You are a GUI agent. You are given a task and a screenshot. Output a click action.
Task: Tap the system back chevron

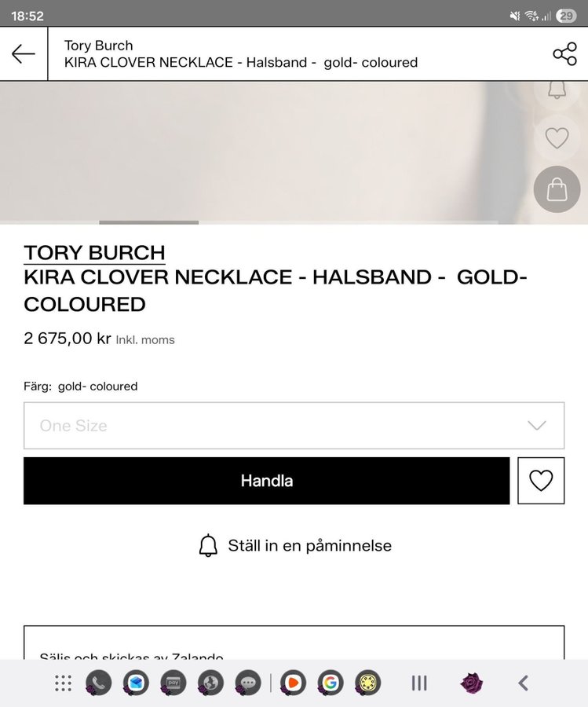click(524, 683)
